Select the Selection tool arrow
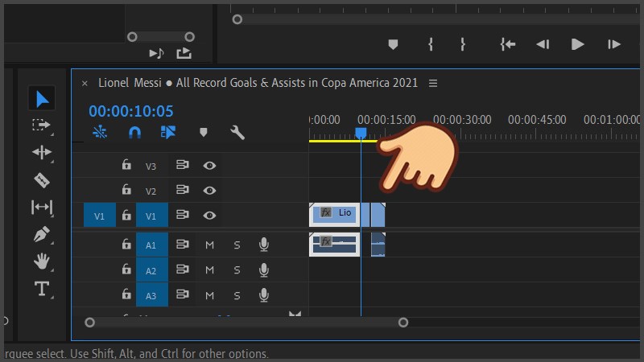Image resolution: width=644 pixels, height=362 pixels. click(x=42, y=98)
